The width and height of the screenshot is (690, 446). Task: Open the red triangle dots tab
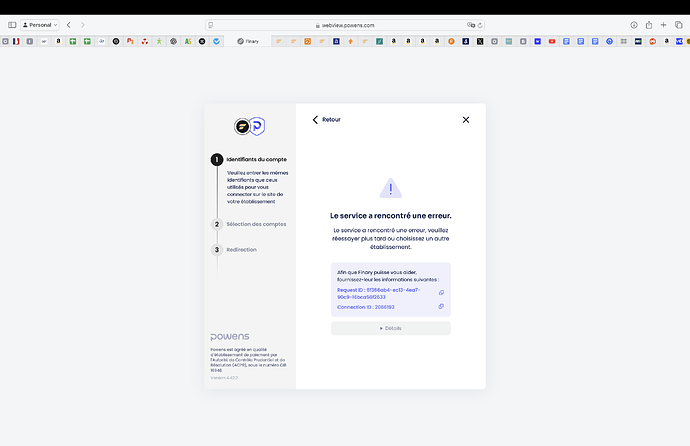pyautogui.click(x=145, y=41)
